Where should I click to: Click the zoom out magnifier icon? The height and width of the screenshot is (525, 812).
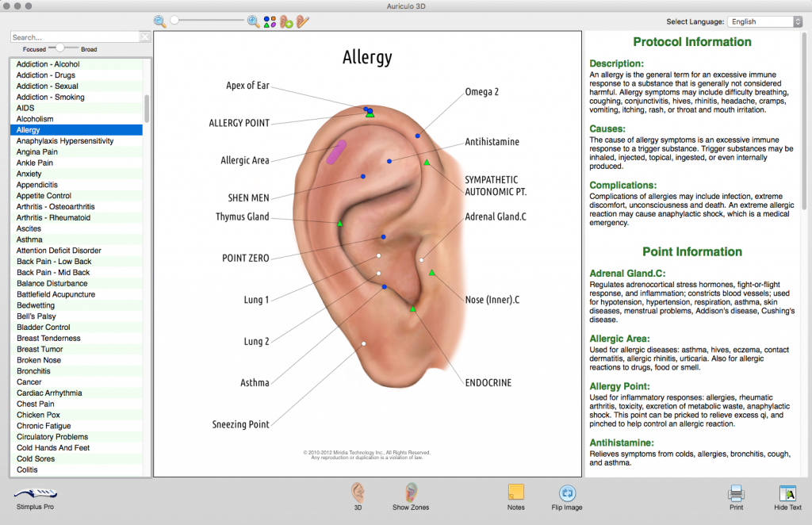(160, 21)
